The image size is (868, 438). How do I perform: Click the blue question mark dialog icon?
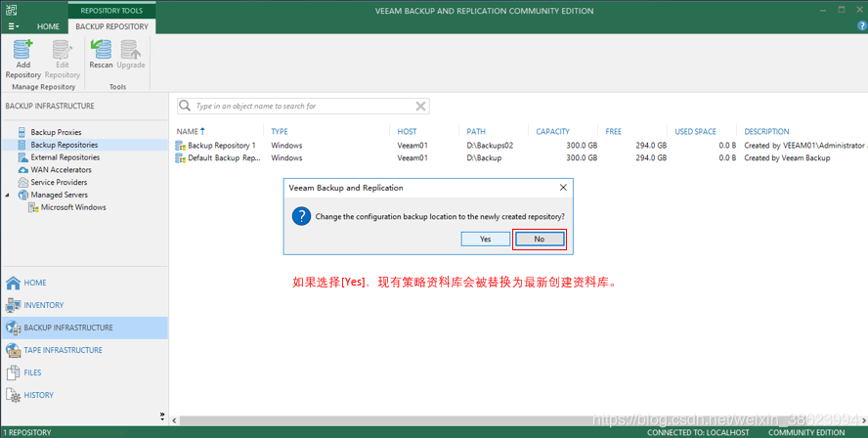click(x=301, y=216)
